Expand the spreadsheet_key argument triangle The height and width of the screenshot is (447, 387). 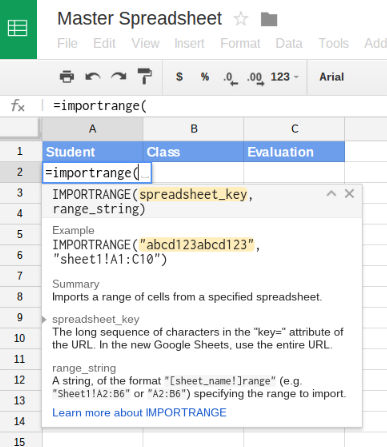[44, 319]
